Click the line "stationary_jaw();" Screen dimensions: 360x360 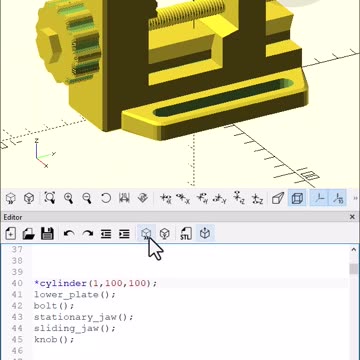point(83,317)
